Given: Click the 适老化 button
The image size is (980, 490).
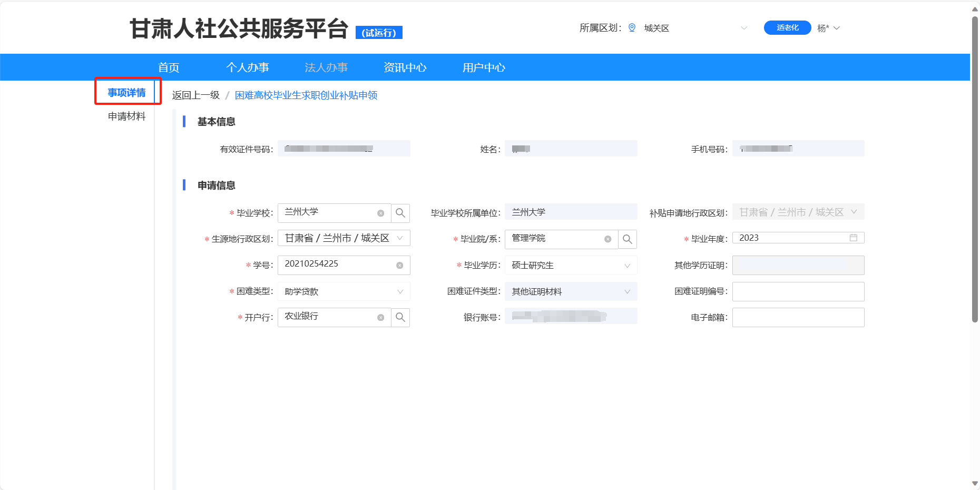Looking at the screenshot, I should [x=787, y=28].
